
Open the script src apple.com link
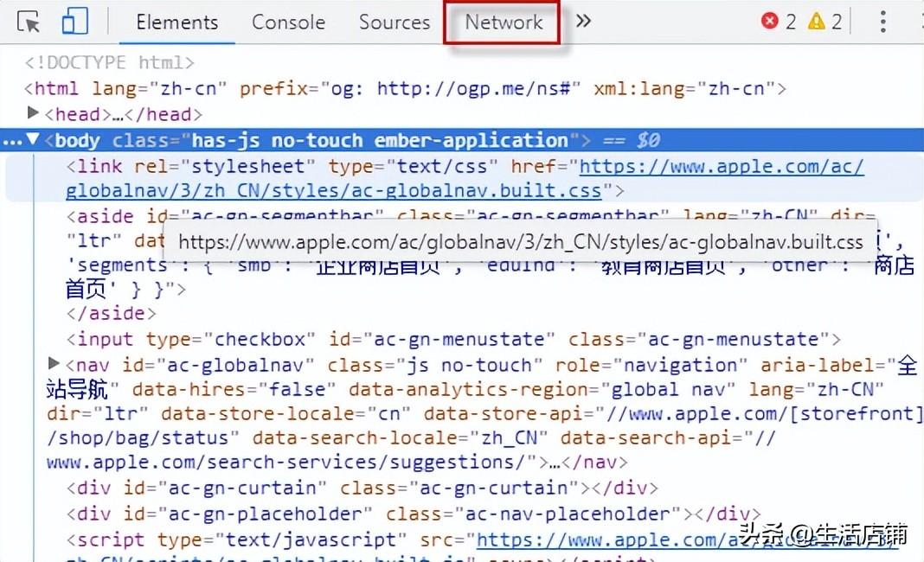point(687,540)
